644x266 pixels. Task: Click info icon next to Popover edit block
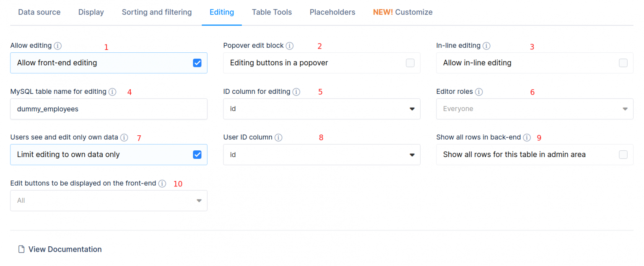(x=290, y=46)
